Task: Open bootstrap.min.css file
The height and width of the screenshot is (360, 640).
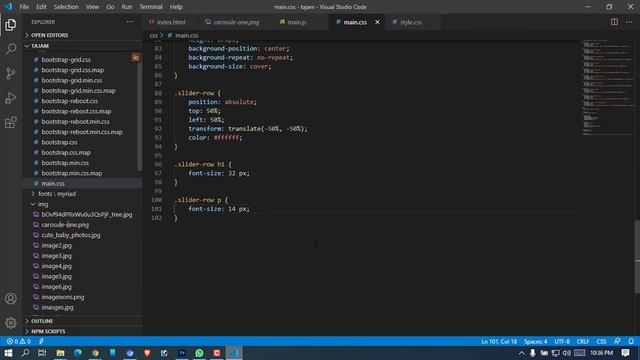Action: [65, 163]
